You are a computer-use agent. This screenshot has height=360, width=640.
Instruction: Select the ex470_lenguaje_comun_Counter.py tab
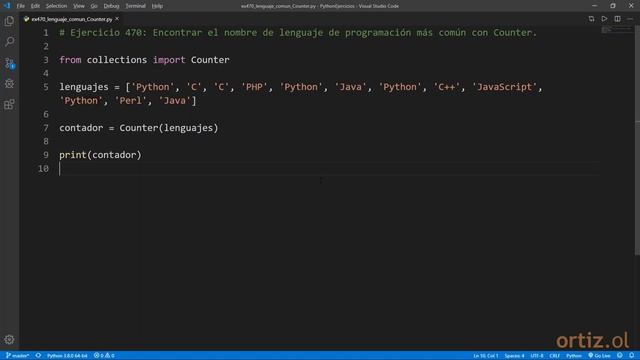(x=71, y=19)
